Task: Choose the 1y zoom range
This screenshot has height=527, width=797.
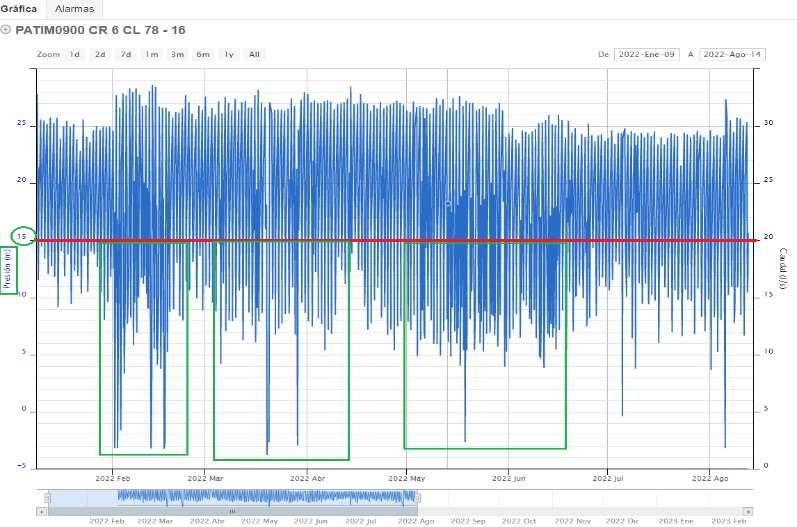Action: (229, 54)
